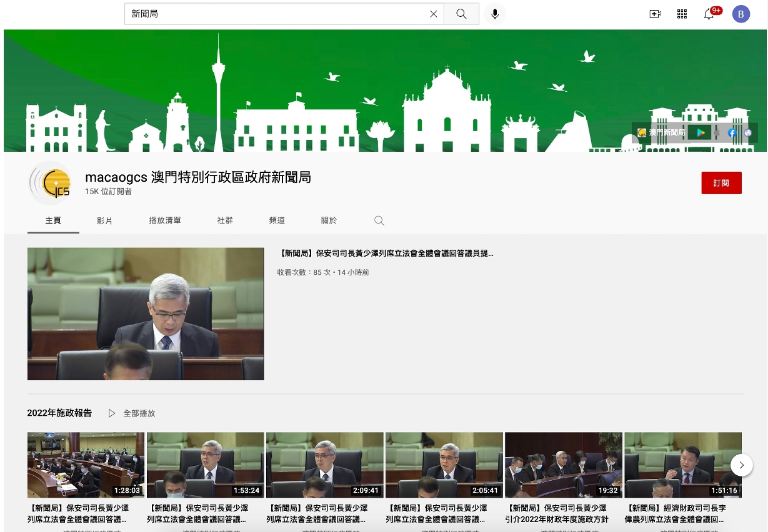Play the featured video thumbnail
The height and width of the screenshot is (532, 768).
[x=146, y=313]
